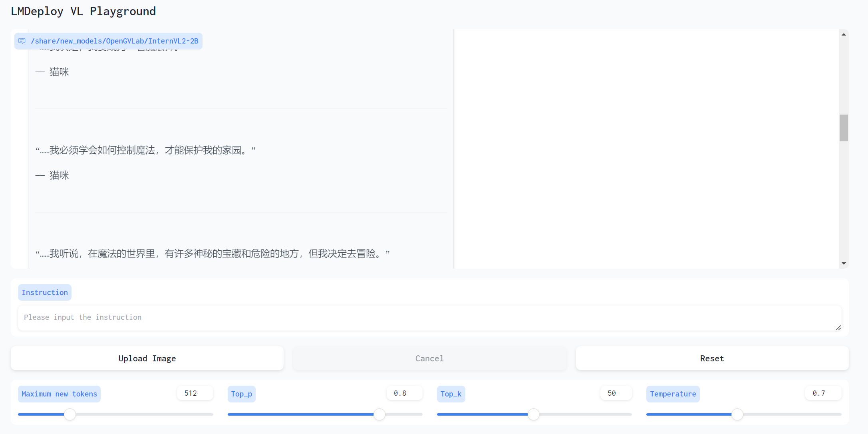Select the Maximum new tokens value 512
Image resolution: width=868 pixels, height=434 pixels.
(x=195, y=393)
